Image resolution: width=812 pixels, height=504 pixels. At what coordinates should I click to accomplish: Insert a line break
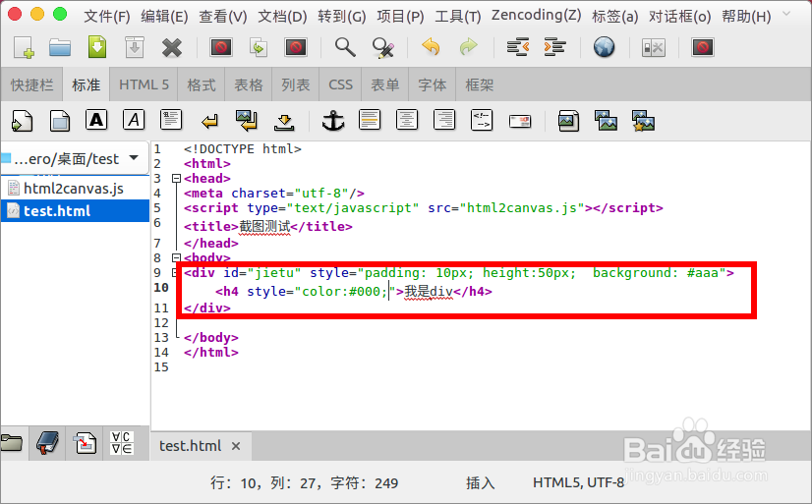(209, 122)
